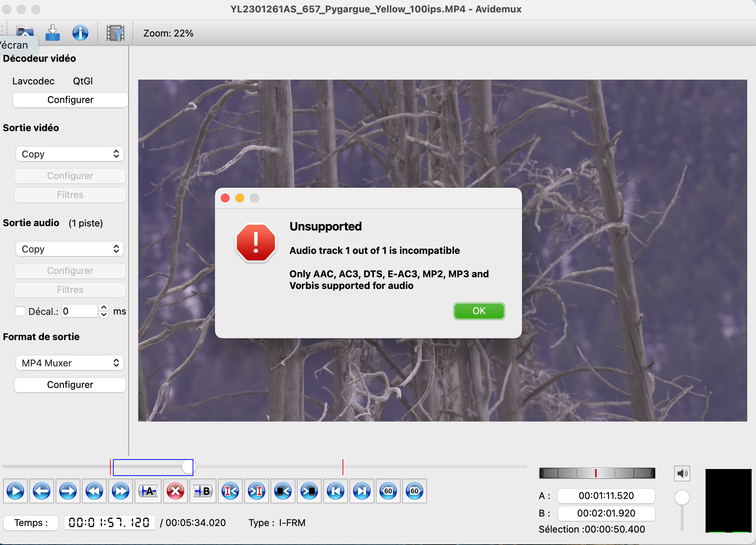
Task: Click the marker B time field
Action: [x=606, y=513]
